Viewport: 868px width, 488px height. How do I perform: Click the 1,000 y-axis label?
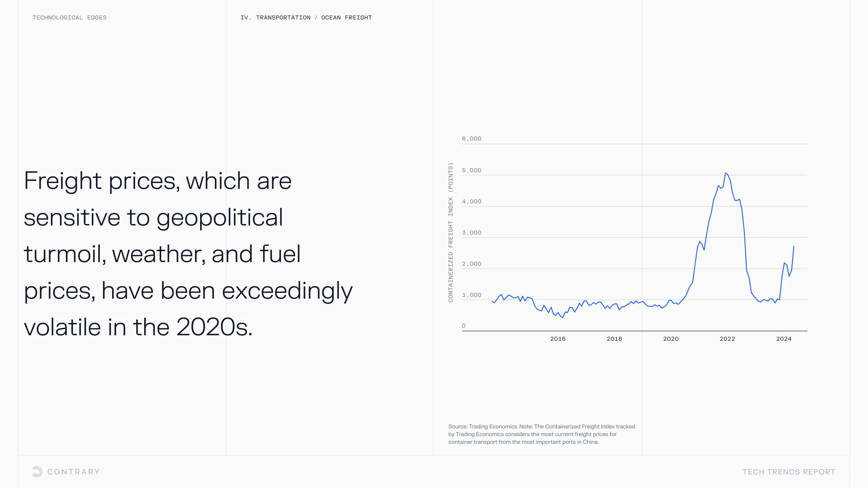click(x=471, y=295)
